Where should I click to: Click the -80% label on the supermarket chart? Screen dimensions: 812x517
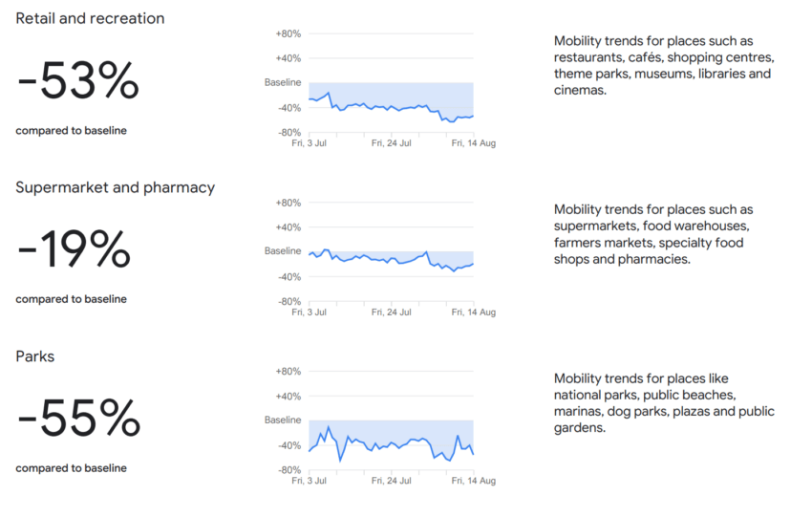pos(288,301)
